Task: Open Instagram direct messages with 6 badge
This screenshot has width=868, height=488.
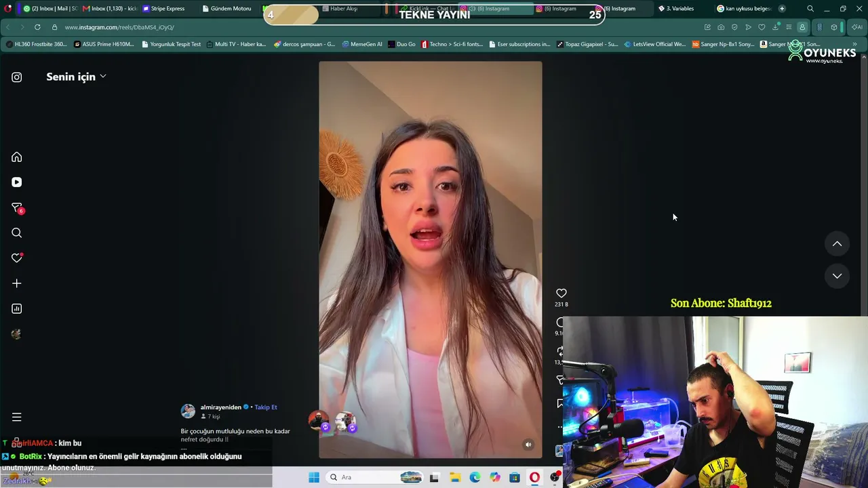Action: (x=17, y=208)
